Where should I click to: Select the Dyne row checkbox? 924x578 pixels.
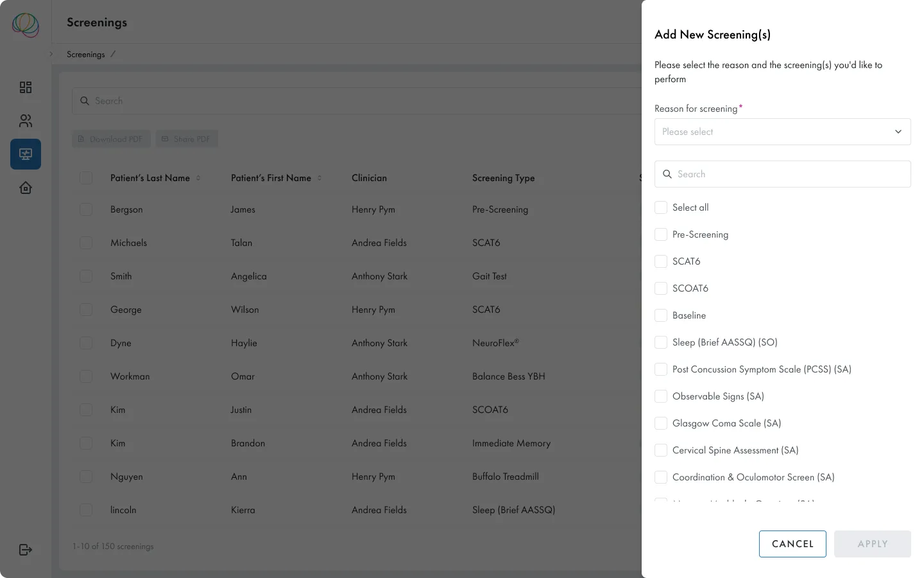click(86, 343)
